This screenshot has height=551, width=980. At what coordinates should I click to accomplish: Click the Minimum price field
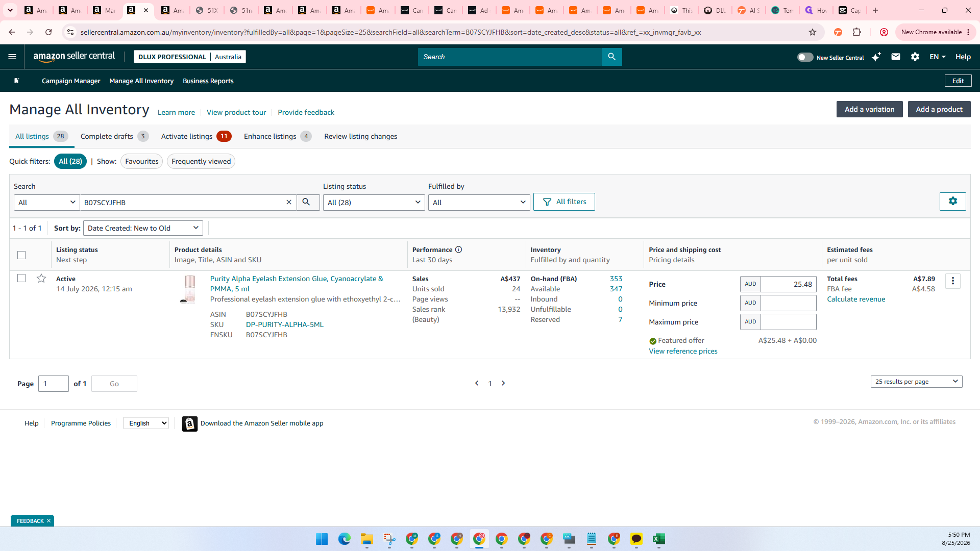coord(789,303)
